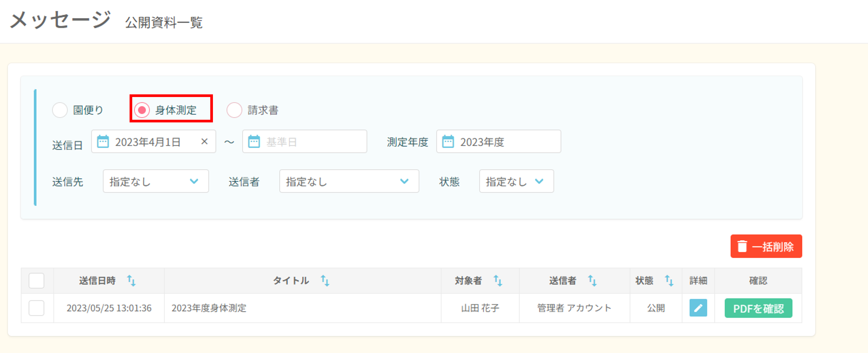
Task: Click the recipient name 山田 花子
Action: [480, 308]
